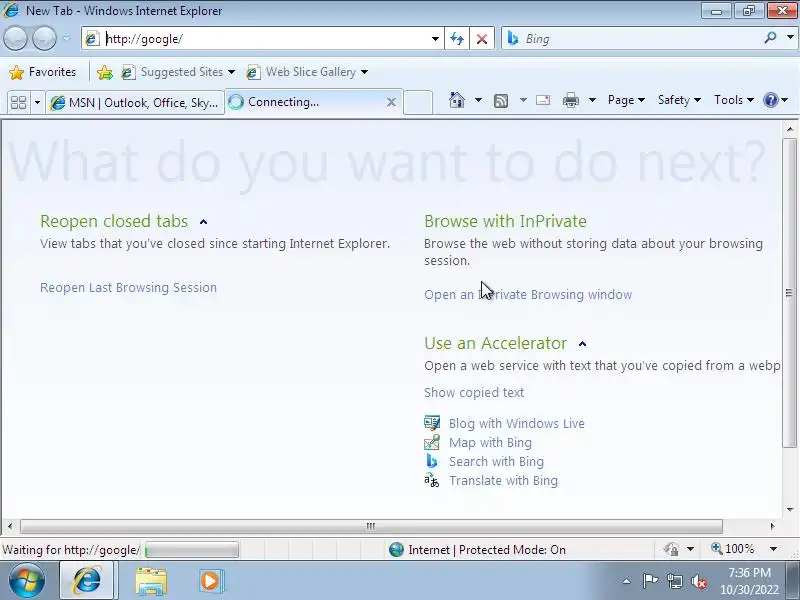
Task: Open the tab list dropdown arrow
Action: point(37,103)
